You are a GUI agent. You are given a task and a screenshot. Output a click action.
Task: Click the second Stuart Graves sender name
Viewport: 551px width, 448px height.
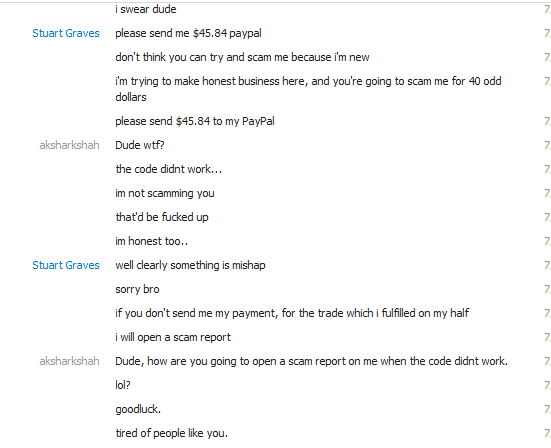(x=66, y=265)
